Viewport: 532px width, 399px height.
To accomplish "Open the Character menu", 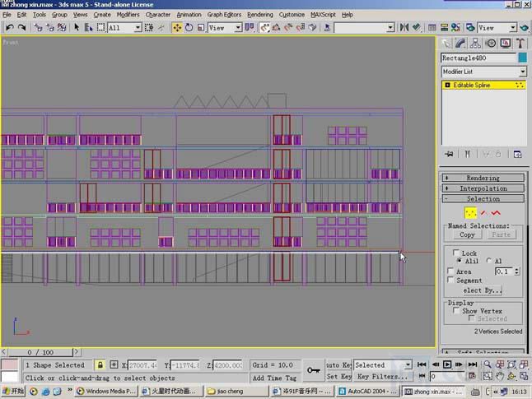I will [158, 15].
